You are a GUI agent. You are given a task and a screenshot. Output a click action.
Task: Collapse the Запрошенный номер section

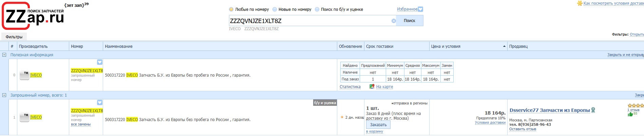4,95
